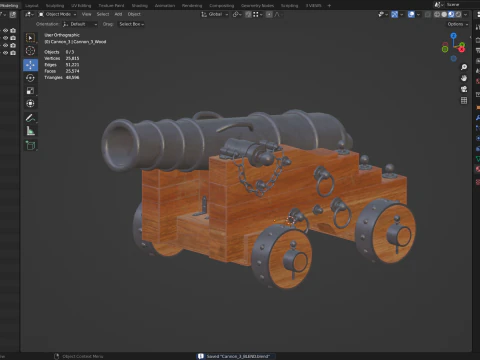Switch to UV Editing workspace tab
480x360 pixels.
pyautogui.click(x=81, y=5)
